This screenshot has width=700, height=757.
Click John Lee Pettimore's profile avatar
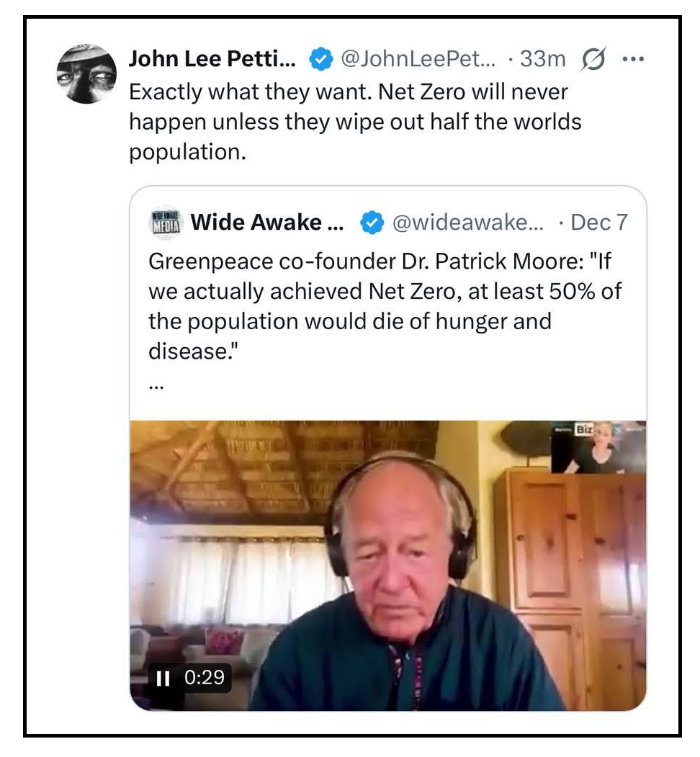pyautogui.click(x=86, y=74)
